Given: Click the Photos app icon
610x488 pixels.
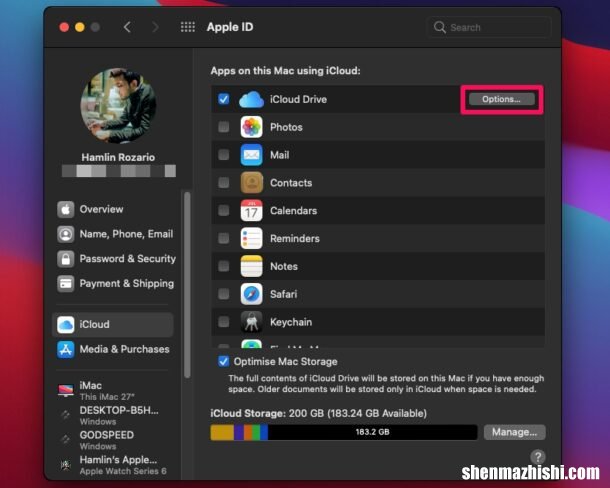Looking at the screenshot, I should (251, 127).
